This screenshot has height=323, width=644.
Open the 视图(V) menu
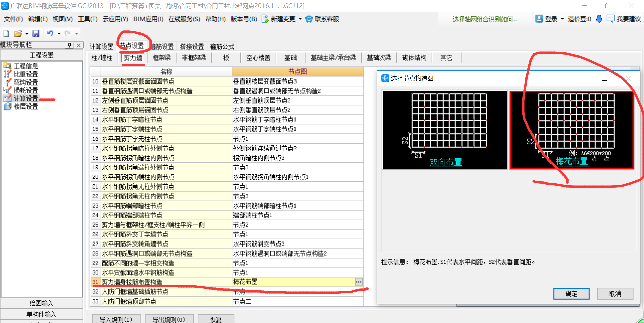pyautogui.click(x=63, y=19)
